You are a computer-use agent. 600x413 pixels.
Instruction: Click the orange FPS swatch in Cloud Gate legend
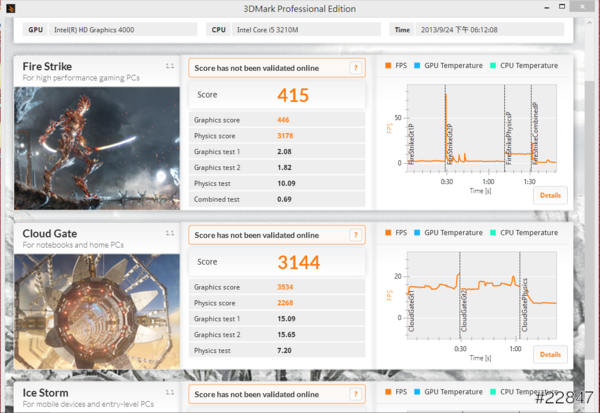point(389,233)
